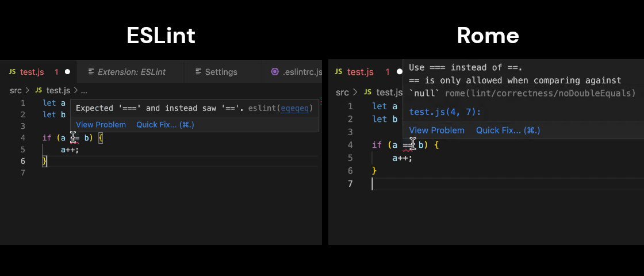The height and width of the screenshot is (276, 644).
Task: Click closing brace on line 6 ESLint
Action: coord(45,162)
